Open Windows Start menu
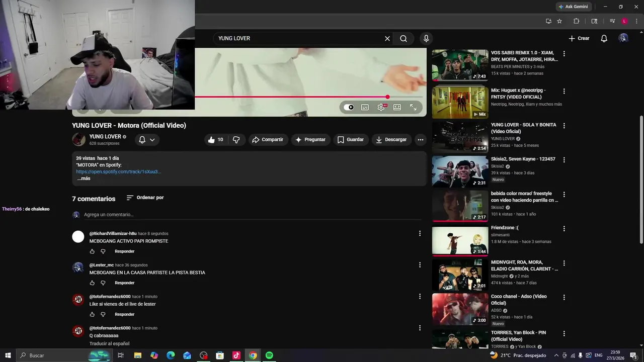 [8, 355]
